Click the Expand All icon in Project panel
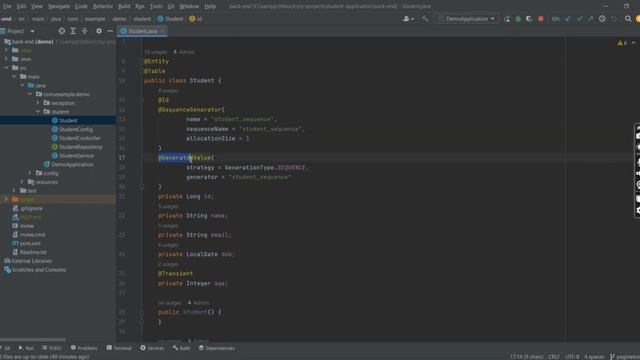This screenshot has height=360, width=640. tap(73, 31)
